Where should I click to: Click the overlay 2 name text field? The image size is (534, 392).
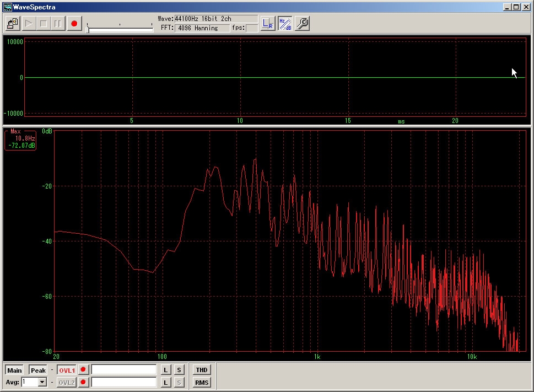pyautogui.click(x=124, y=382)
